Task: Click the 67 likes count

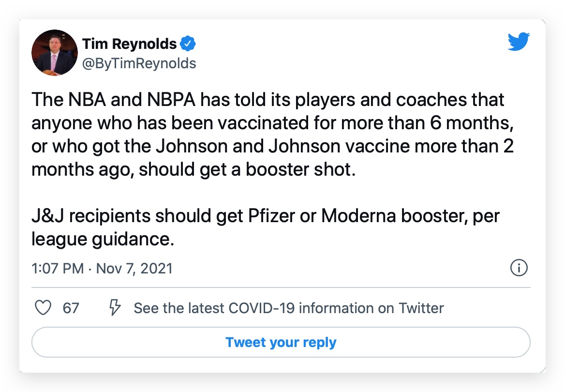Action: pyautogui.click(x=71, y=308)
